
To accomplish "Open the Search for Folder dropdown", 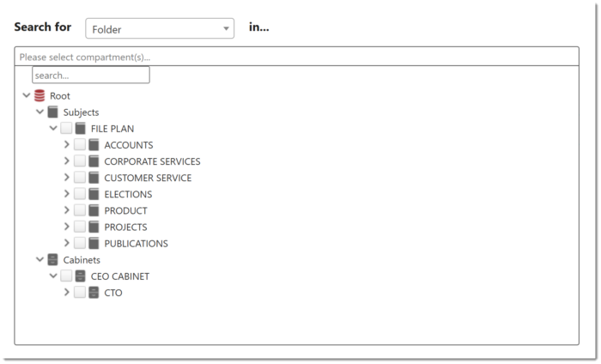I will 160,28.
